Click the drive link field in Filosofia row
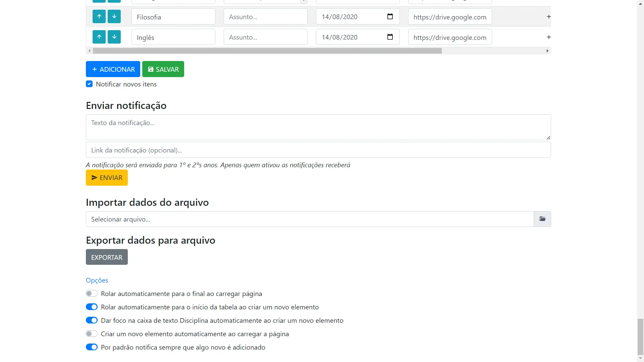 (450, 16)
